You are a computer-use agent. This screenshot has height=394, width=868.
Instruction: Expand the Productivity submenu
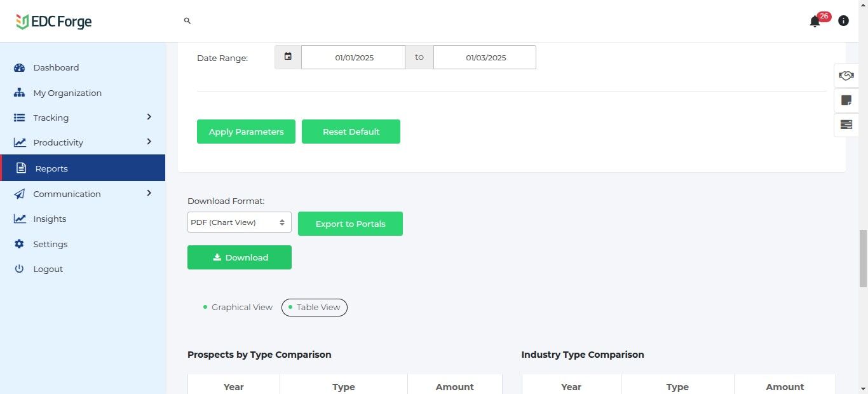click(149, 142)
